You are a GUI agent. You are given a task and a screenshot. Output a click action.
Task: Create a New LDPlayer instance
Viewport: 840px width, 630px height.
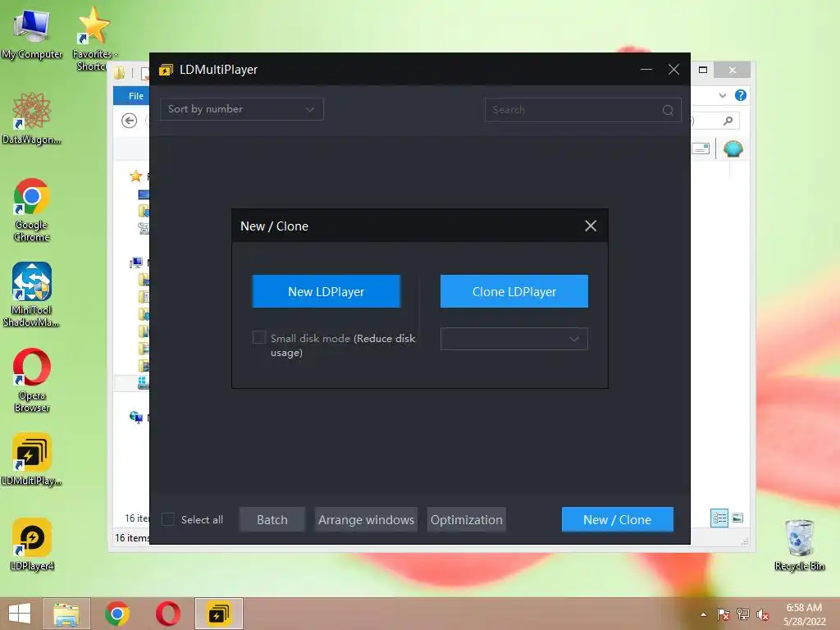[326, 291]
